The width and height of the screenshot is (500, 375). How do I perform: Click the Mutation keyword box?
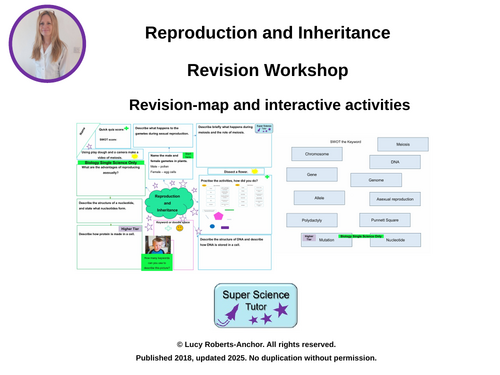click(326, 240)
